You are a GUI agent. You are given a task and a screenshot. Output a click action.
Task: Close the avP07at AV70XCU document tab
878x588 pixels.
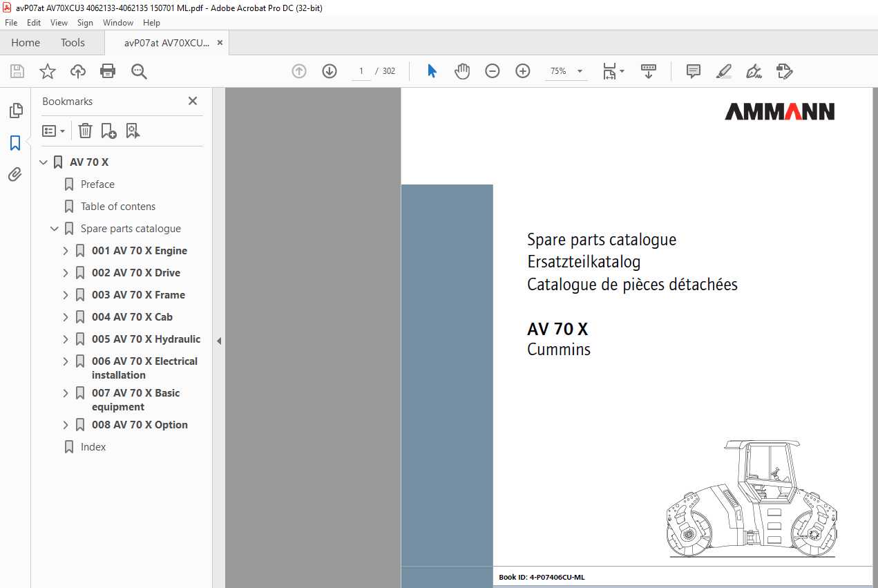(x=220, y=43)
